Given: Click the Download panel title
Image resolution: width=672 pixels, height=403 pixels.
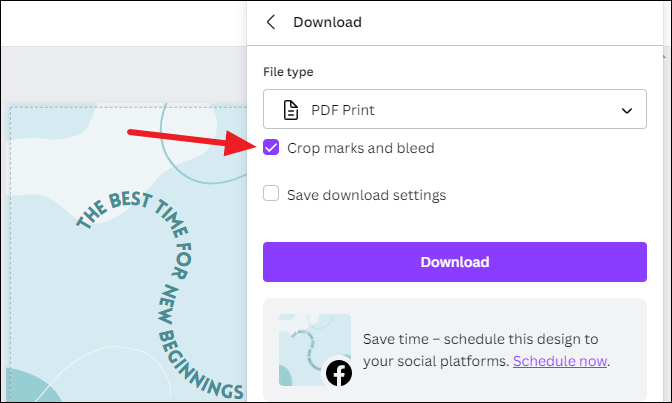Looking at the screenshot, I should [x=327, y=22].
